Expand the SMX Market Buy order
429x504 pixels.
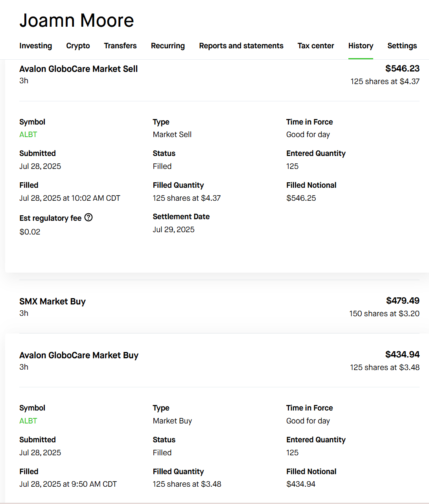(x=53, y=301)
